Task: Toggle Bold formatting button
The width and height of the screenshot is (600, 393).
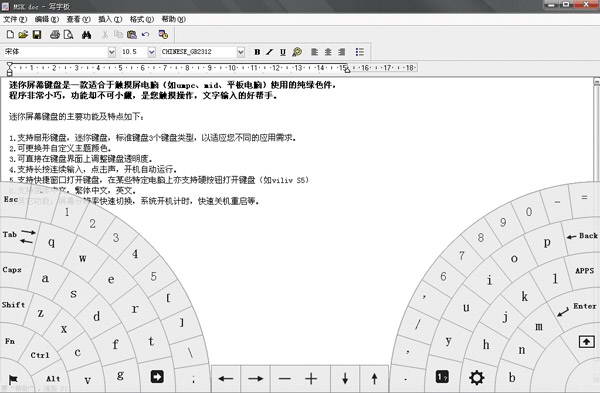Action: [257, 52]
